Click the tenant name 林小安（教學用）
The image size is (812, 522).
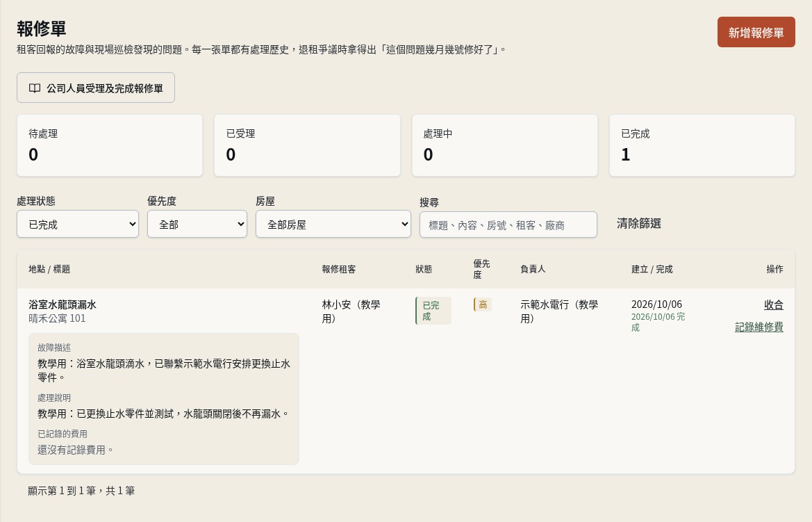pos(351,311)
